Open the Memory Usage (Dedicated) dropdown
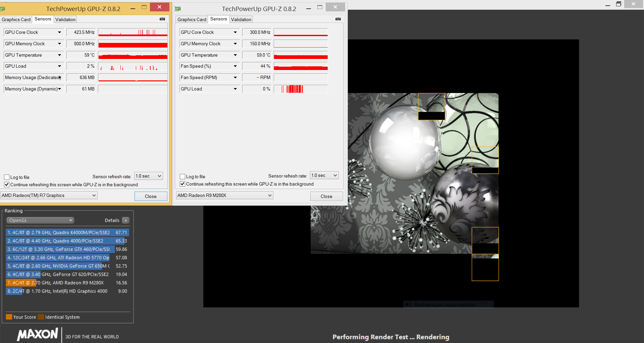644x343 pixels. pyautogui.click(x=59, y=78)
